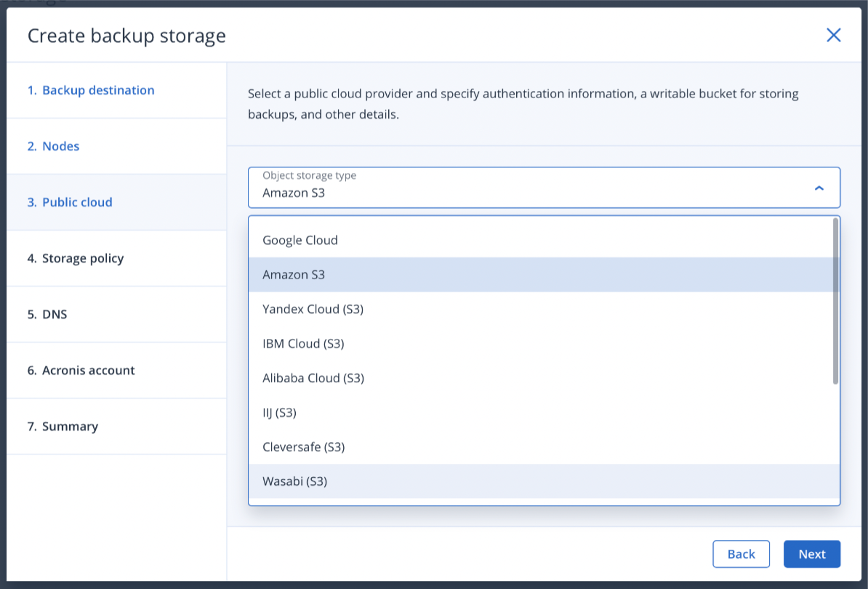Select IIJ (S3) from the list
Image resolution: width=868 pixels, height=589 pixels.
(279, 413)
